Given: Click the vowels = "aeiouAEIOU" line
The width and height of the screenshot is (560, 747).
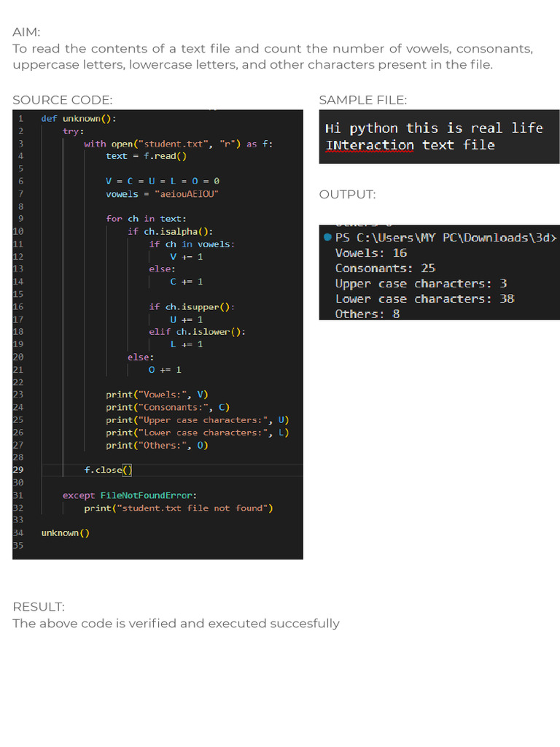Looking at the screenshot, I should [162, 194].
